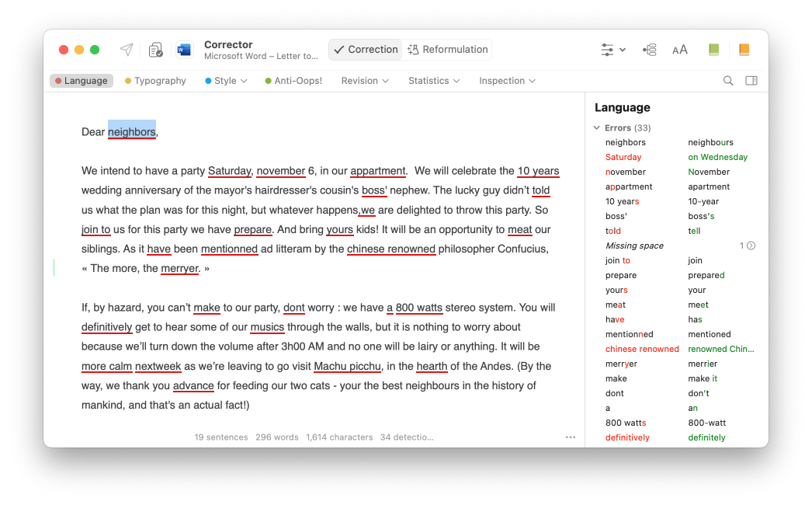
Task: Open the orange guides book icon
Action: click(744, 50)
